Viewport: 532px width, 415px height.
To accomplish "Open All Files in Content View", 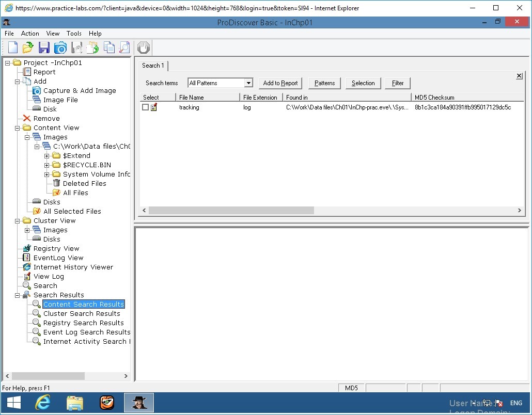I will (75, 193).
